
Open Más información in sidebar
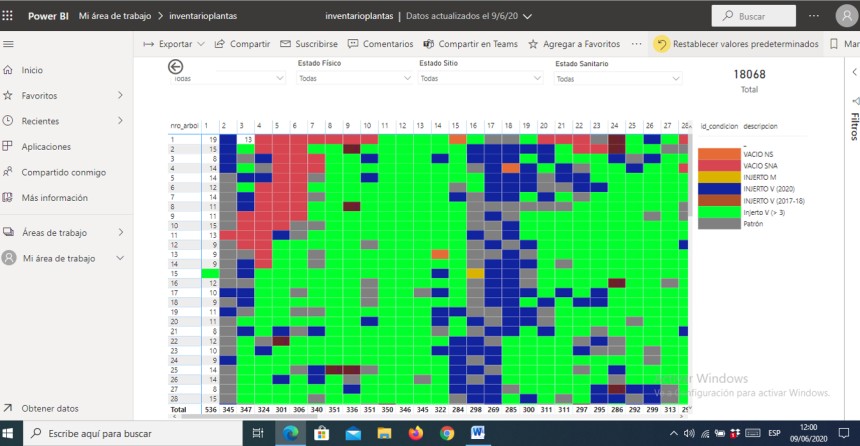(x=54, y=197)
